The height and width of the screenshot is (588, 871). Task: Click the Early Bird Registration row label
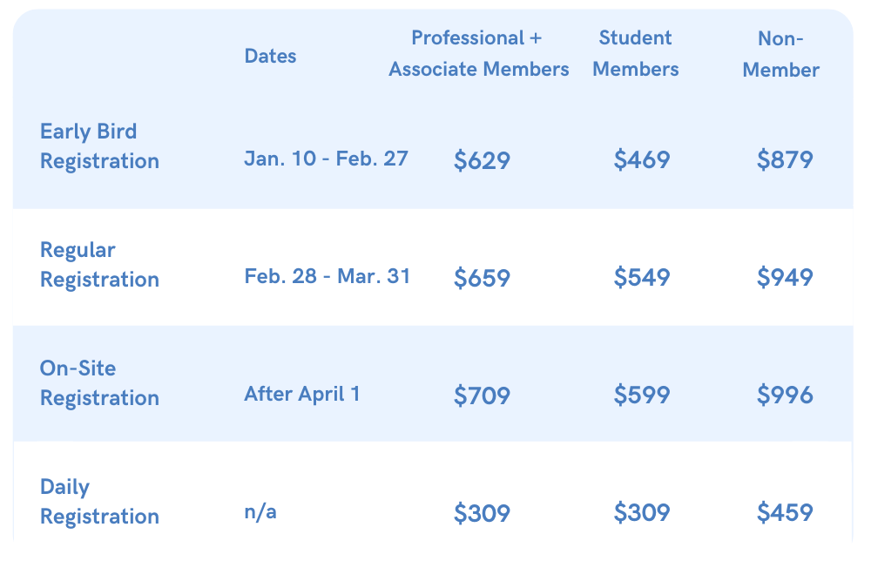click(99, 146)
